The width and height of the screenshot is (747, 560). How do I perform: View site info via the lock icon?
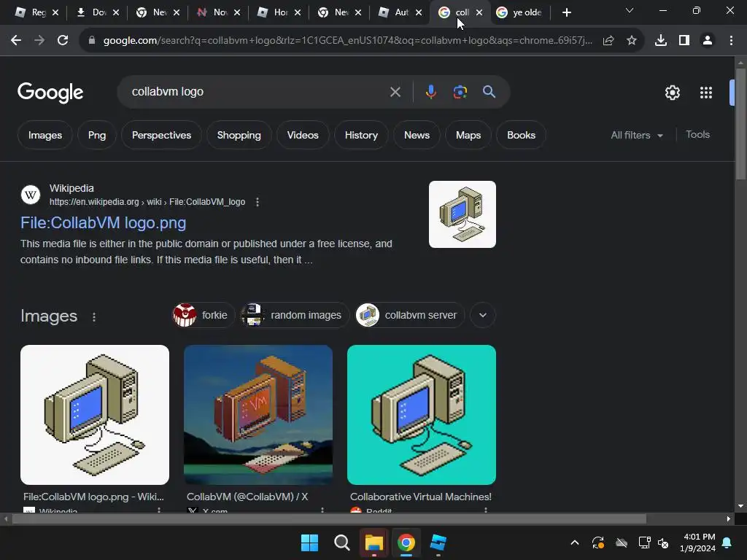tap(92, 41)
